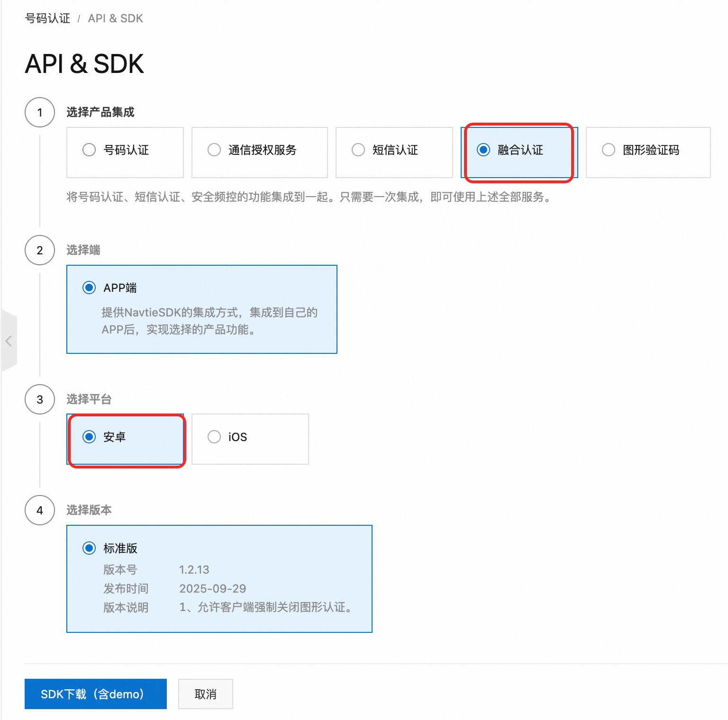Click the 版本号 label
728x720 pixels.
click(120, 569)
